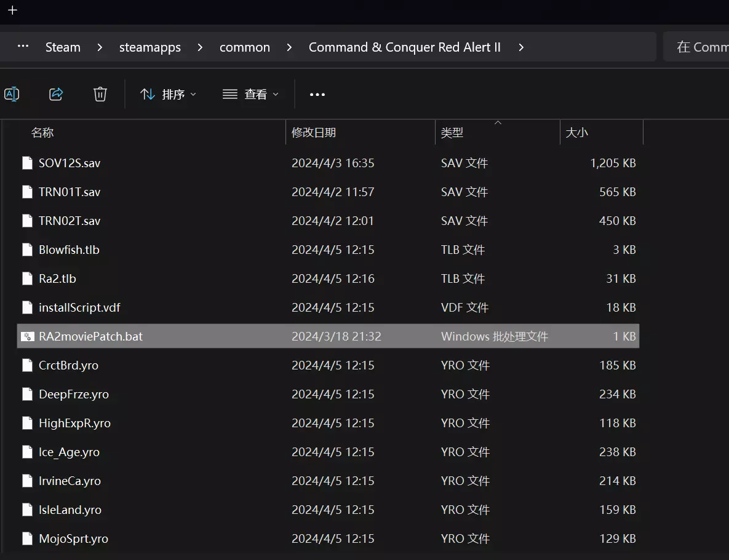
Task: Click the file icon of Ice_Age.yro
Action: tap(28, 452)
